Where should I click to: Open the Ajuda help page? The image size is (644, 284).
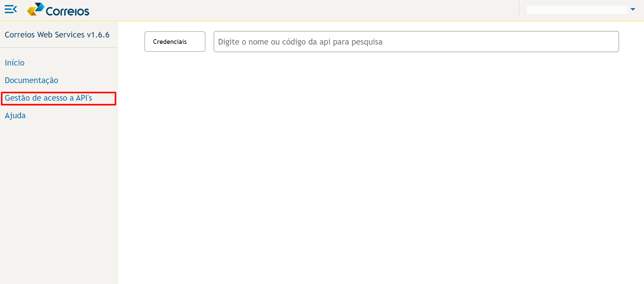click(x=15, y=115)
